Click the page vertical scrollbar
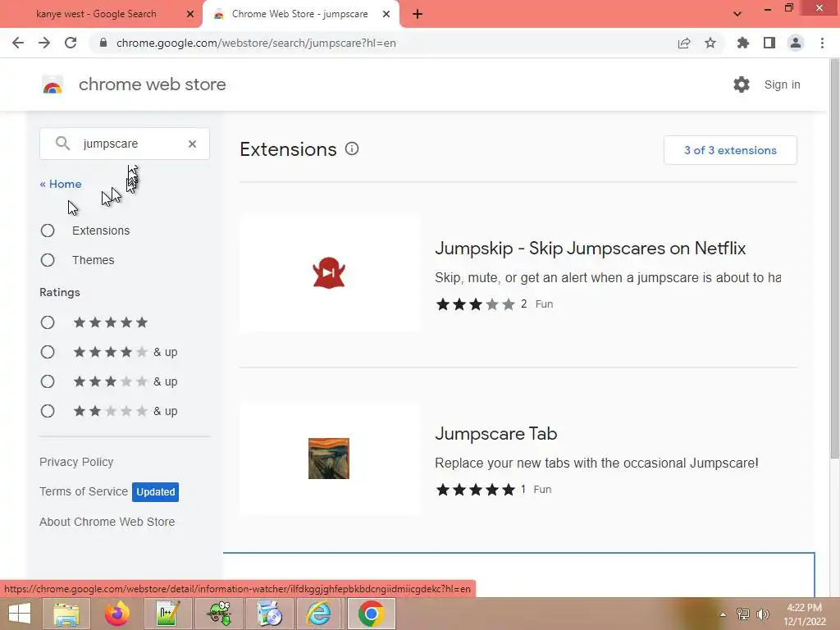 click(834, 257)
